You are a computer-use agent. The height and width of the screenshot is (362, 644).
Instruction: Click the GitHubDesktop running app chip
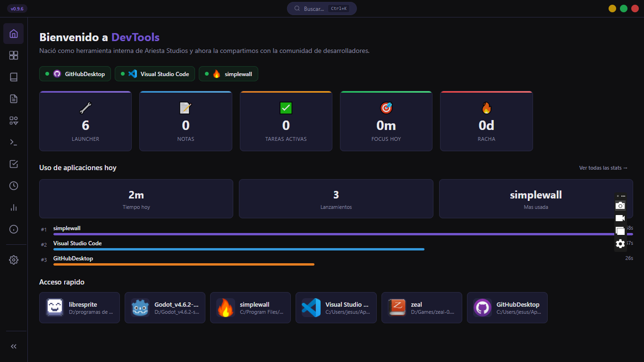pyautogui.click(x=75, y=74)
